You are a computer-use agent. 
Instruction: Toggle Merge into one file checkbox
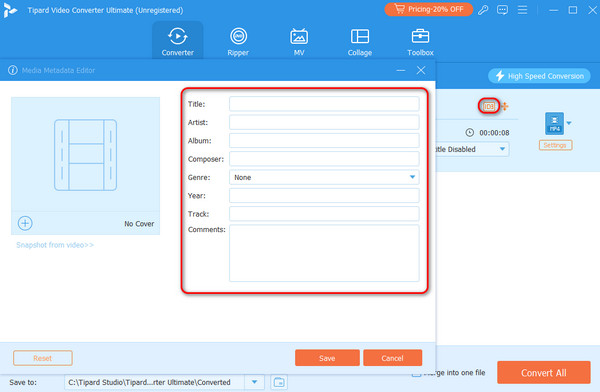click(416, 373)
